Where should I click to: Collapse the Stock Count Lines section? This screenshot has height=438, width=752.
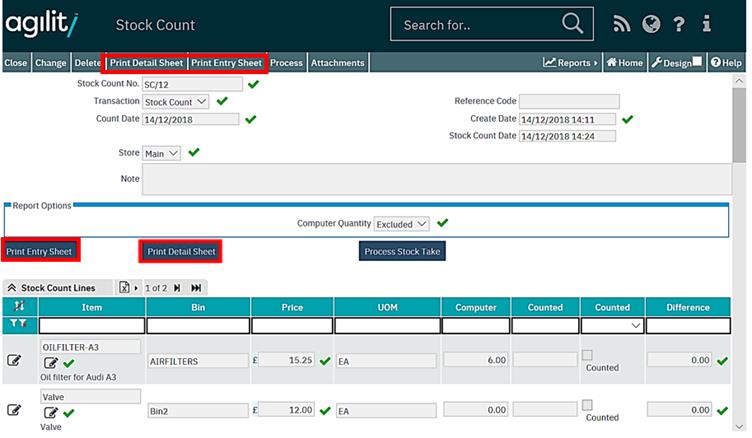(12, 288)
